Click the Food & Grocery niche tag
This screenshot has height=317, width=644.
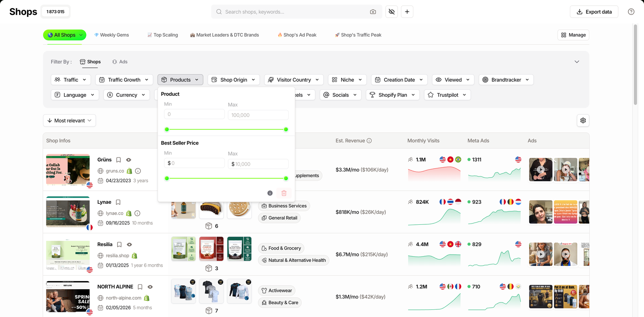point(281,248)
